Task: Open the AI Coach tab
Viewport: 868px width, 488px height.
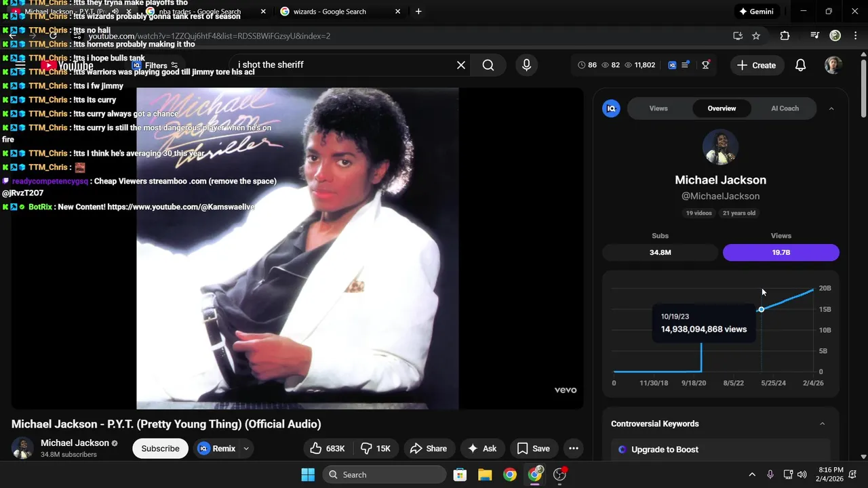Action: pyautogui.click(x=785, y=108)
